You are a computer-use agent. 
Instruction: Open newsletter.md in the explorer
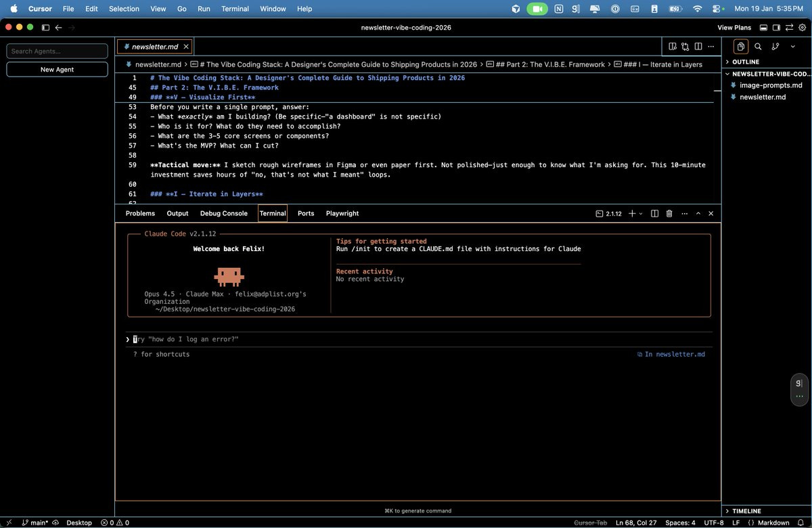tap(763, 97)
